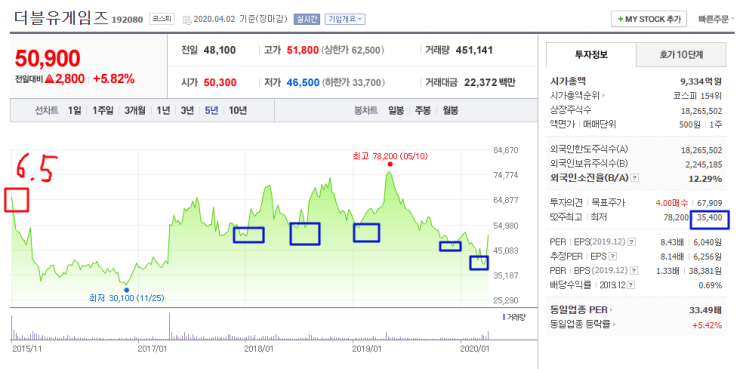Click the arrow icon beside 시가총액순위
743x369 pixels.
pyautogui.click(x=603, y=96)
